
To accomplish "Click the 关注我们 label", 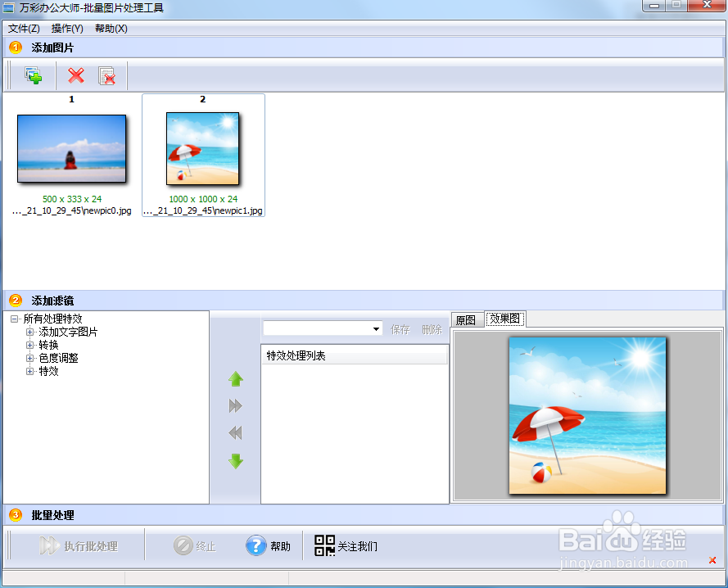I will point(358,547).
